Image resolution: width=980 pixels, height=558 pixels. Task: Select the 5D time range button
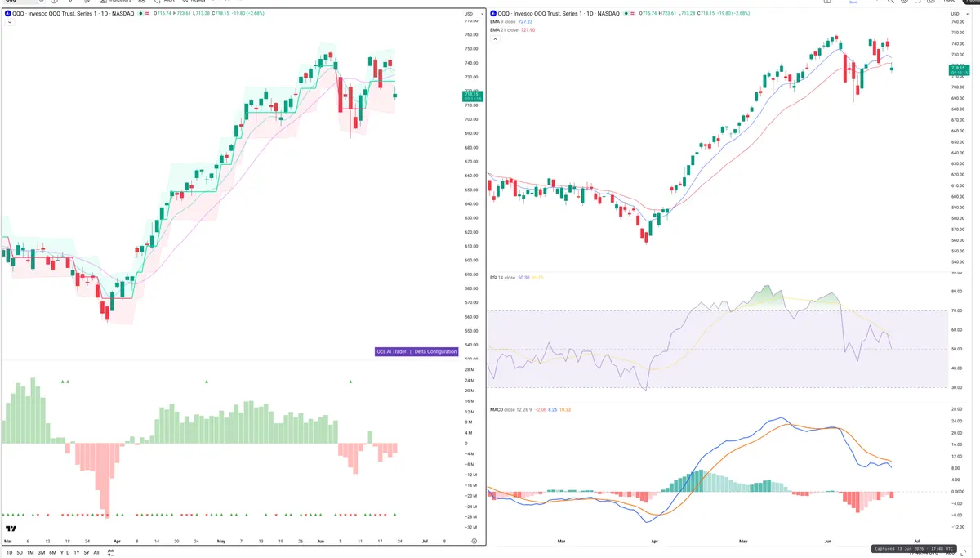tap(20, 553)
